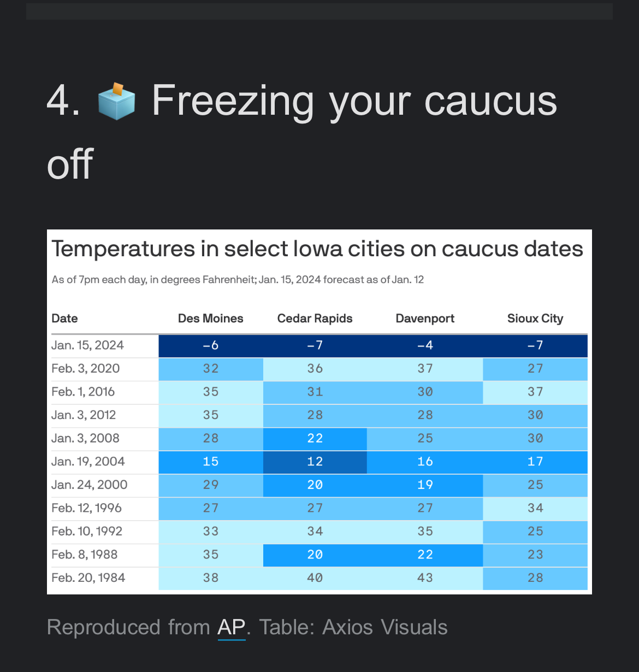The width and height of the screenshot is (639, 672).
Task: Click the Date column header
Action: coord(64,319)
